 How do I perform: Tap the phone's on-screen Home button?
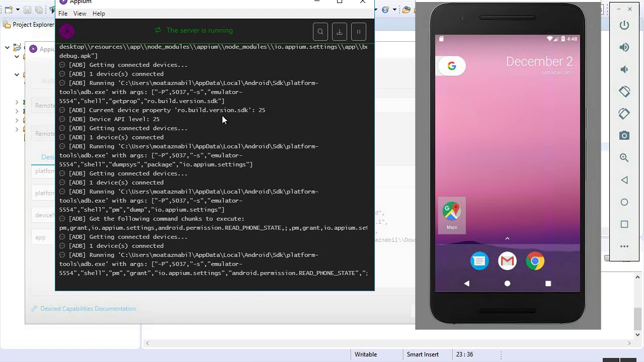point(507,284)
